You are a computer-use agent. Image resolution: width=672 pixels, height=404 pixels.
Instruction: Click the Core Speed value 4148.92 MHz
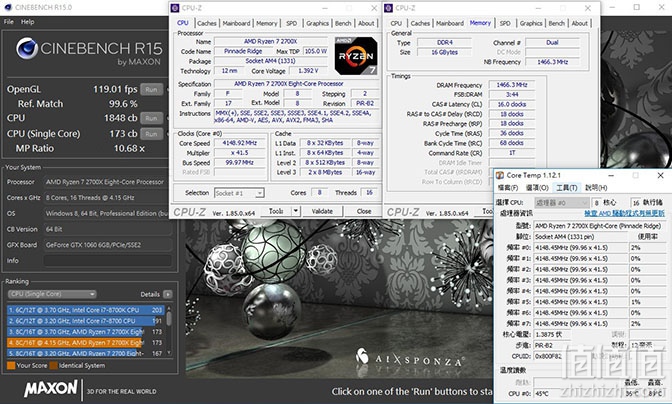(240, 143)
